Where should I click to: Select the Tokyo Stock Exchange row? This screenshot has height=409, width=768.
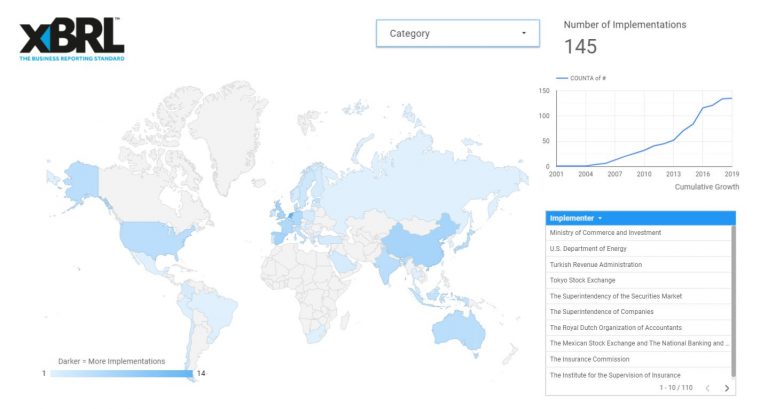(x=639, y=280)
